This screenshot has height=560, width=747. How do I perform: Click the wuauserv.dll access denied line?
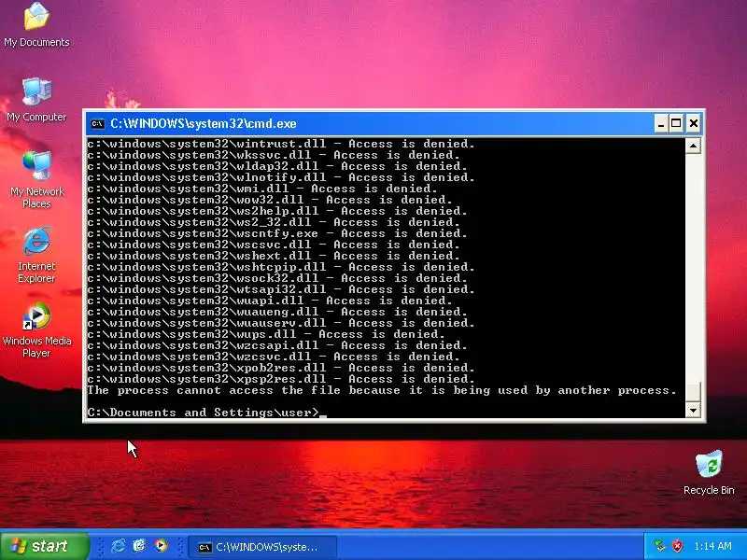coord(281,323)
